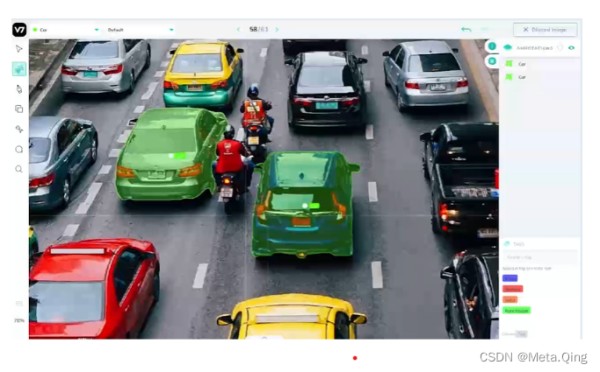Click the Discard Image button
This screenshot has width=600, height=372.
[x=545, y=29]
